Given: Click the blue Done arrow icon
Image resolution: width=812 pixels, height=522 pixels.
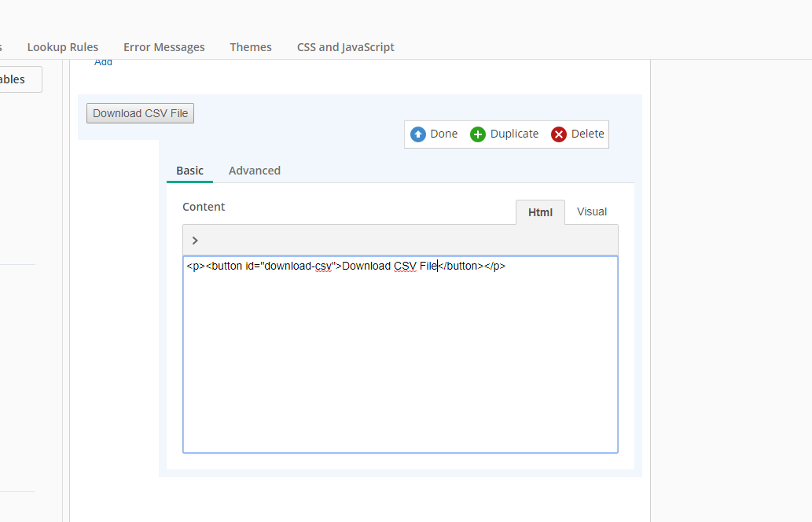Looking at the screenshot, I should pyautogui.click(x=418, y=134).
